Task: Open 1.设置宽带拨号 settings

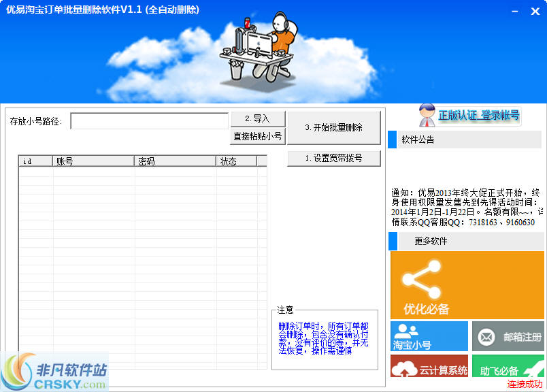Action: 334,159
